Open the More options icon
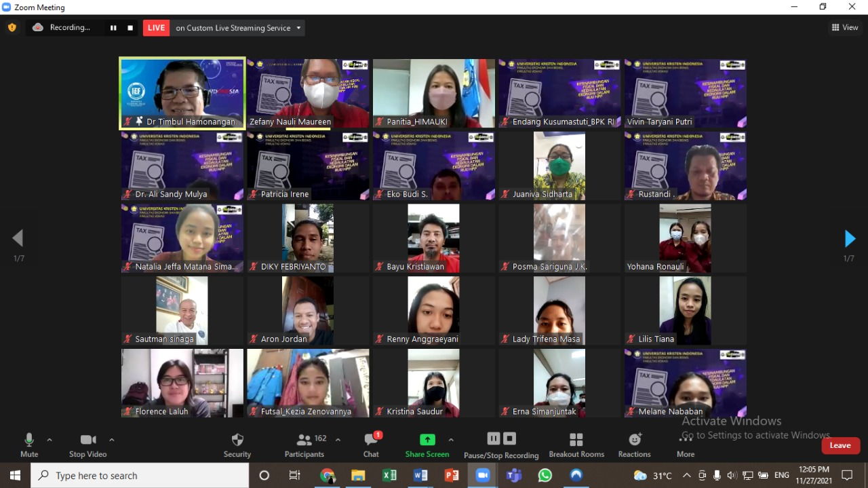The image size is (868, 488). pyautogui.click(x=685, y=440)
